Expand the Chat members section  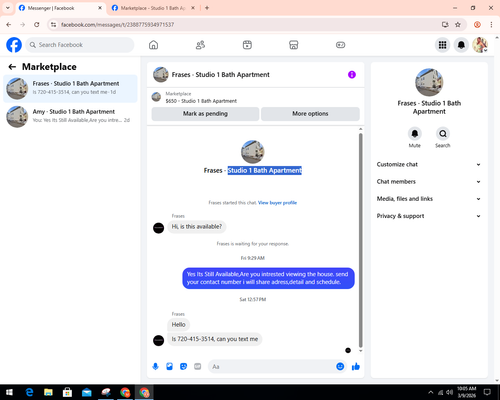pyautogui.click(x=429, y=182)
